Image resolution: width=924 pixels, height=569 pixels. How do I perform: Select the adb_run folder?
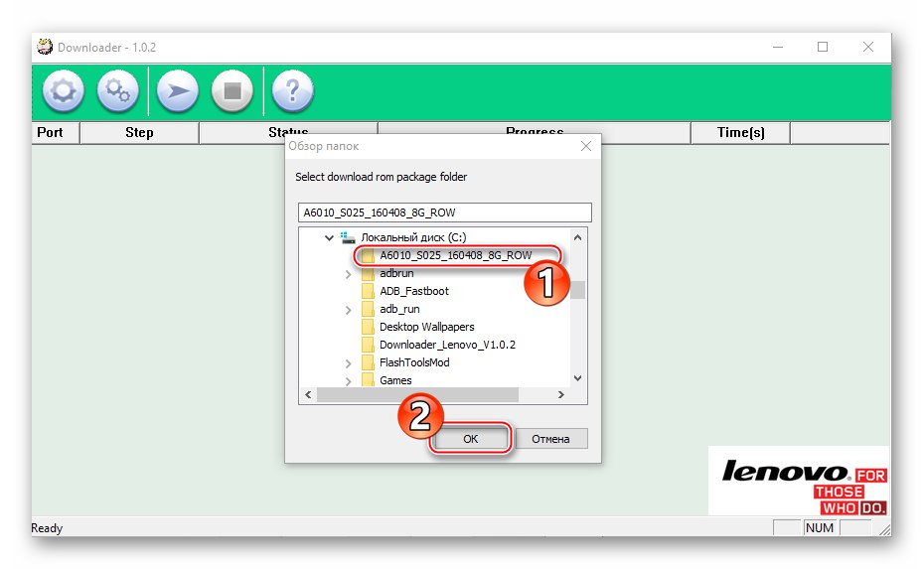pyautogui.click(x=399, y=309)
